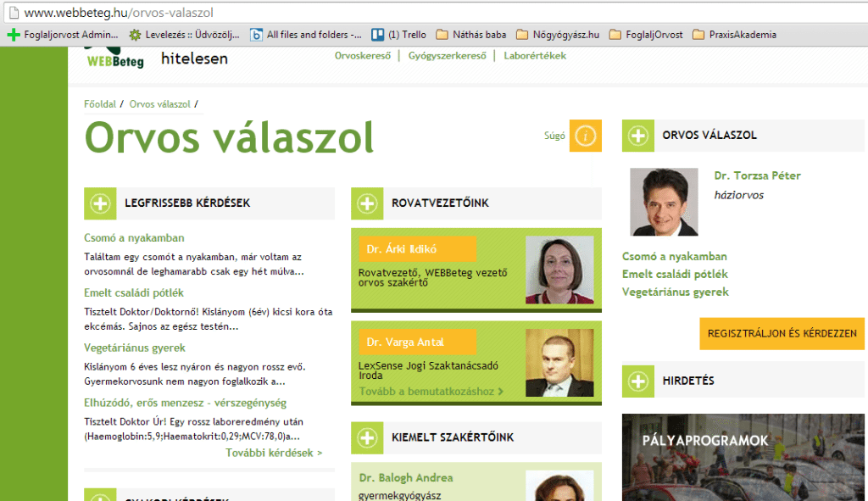Viewport: 868px width, 501px height.
Task: Click the orange Súgó info icon
Action: (585, 136)
